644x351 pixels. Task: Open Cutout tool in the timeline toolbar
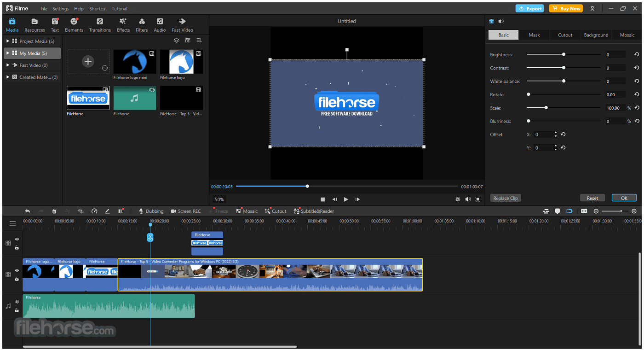coord(276,211)
